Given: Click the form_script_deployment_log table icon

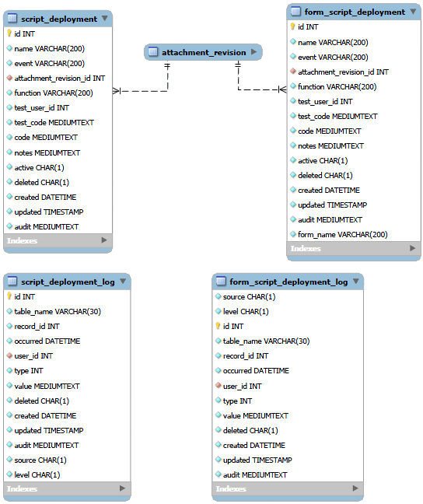Looking at the screenshot, I should tap(221, 282).
